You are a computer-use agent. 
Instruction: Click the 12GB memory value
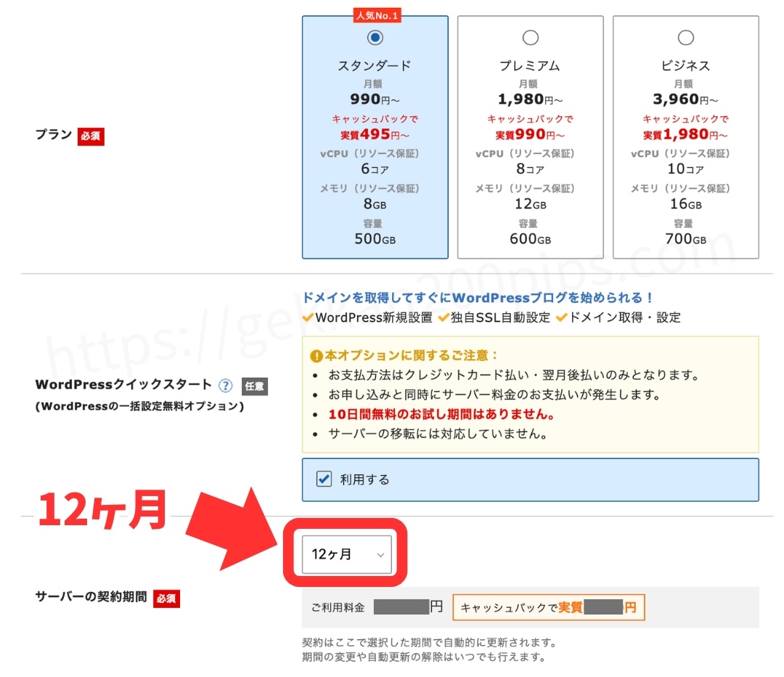pos(531,203)
